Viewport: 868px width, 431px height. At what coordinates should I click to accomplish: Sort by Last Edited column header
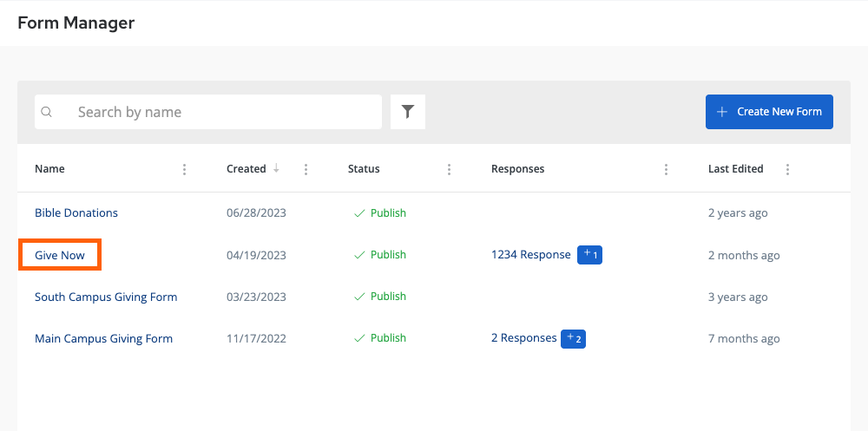(736, 169)
